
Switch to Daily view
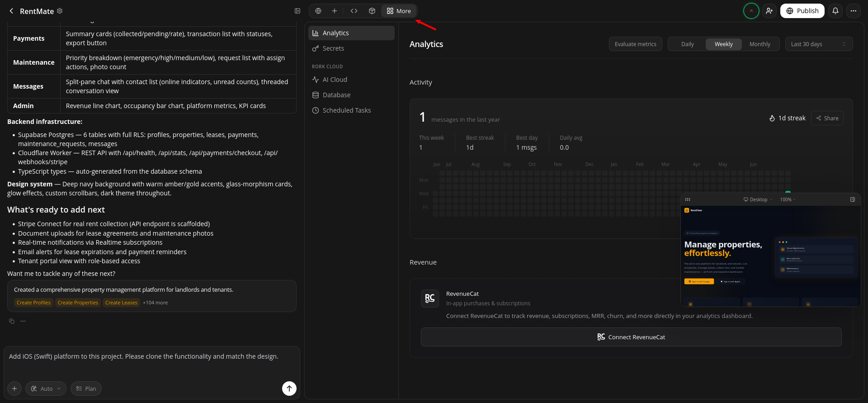pyautogui.click(x=687, y=44)
